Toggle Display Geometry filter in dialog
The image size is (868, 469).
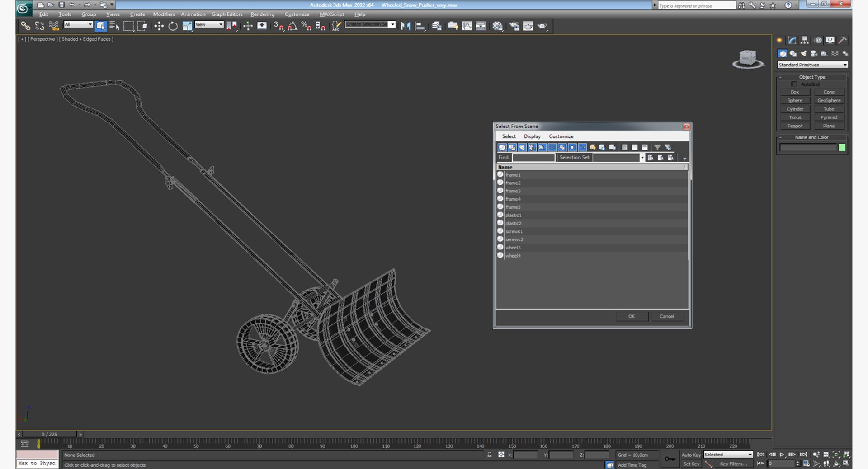(502, 147)
